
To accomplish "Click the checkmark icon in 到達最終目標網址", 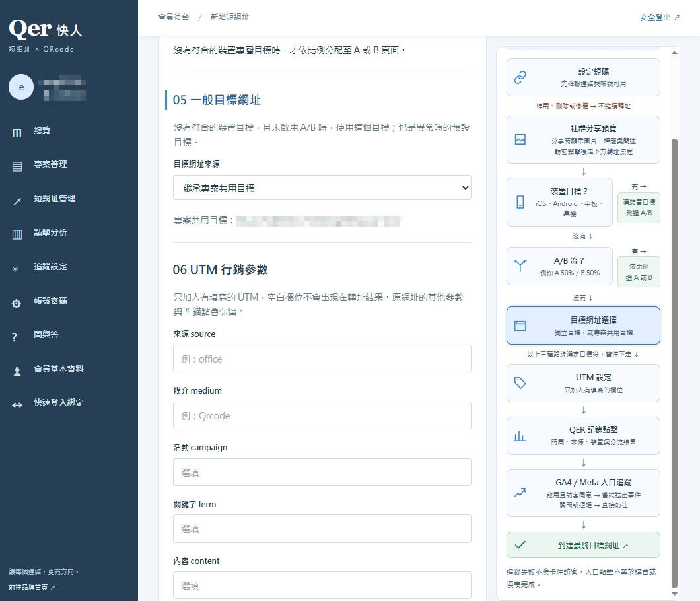I will click(520, 545).
